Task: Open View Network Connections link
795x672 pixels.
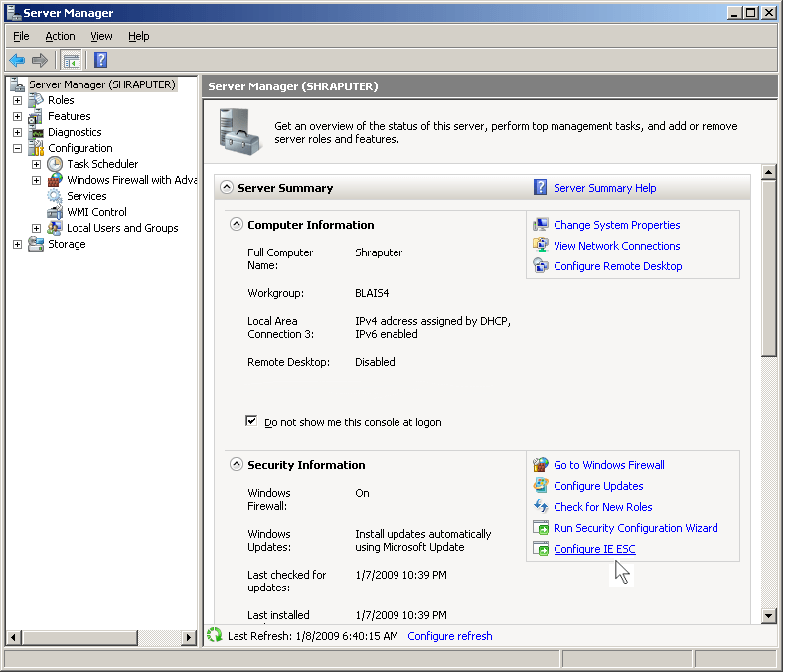Action: pos(616,246)
